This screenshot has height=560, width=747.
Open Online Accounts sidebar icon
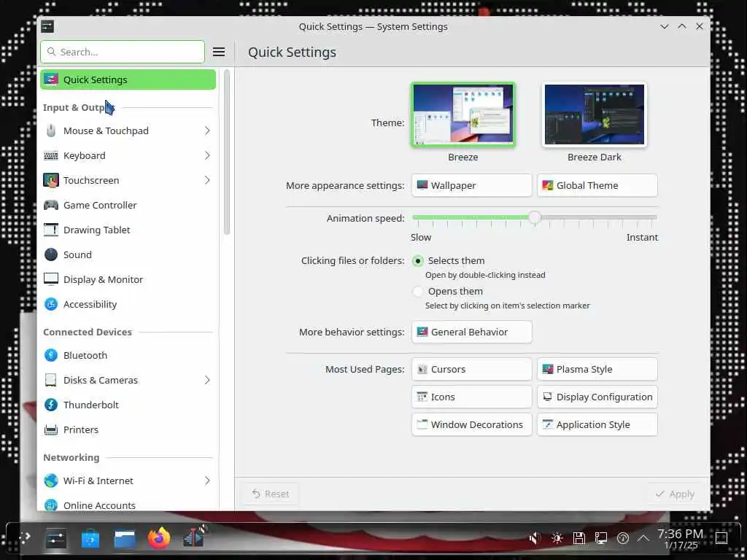[51, 505]
